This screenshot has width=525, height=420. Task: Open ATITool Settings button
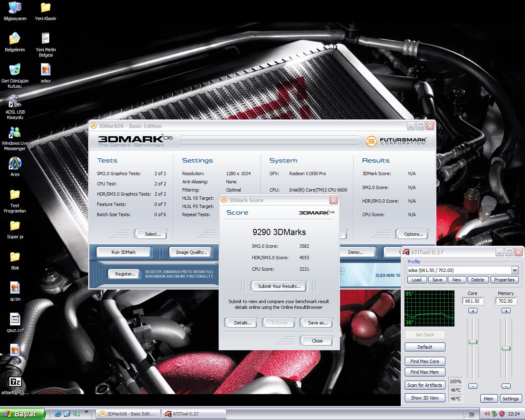510,399
